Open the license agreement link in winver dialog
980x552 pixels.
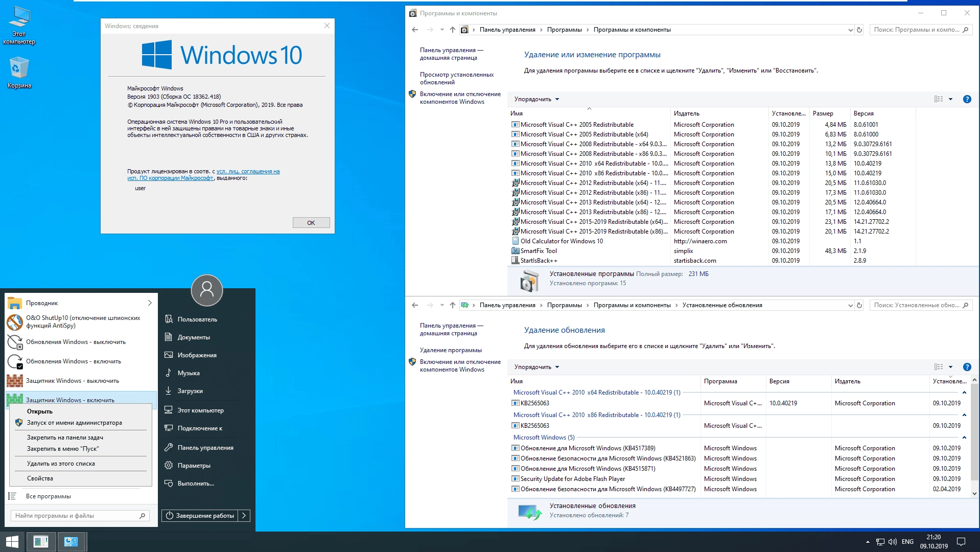[203, 175]
